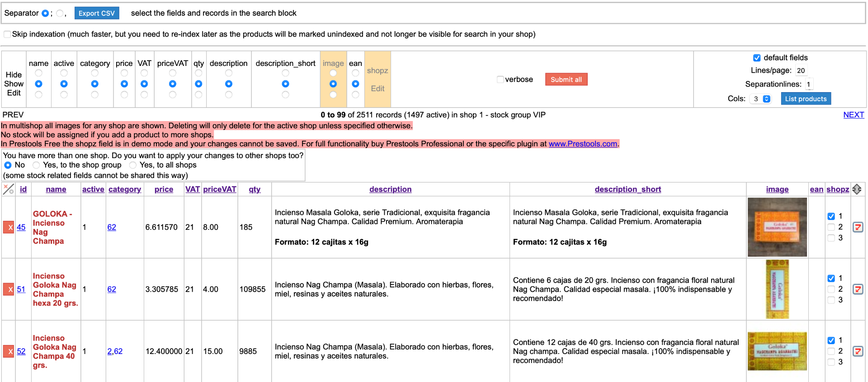
Task: Check shop 2 box for product 45
Action: tap(831, 227)
